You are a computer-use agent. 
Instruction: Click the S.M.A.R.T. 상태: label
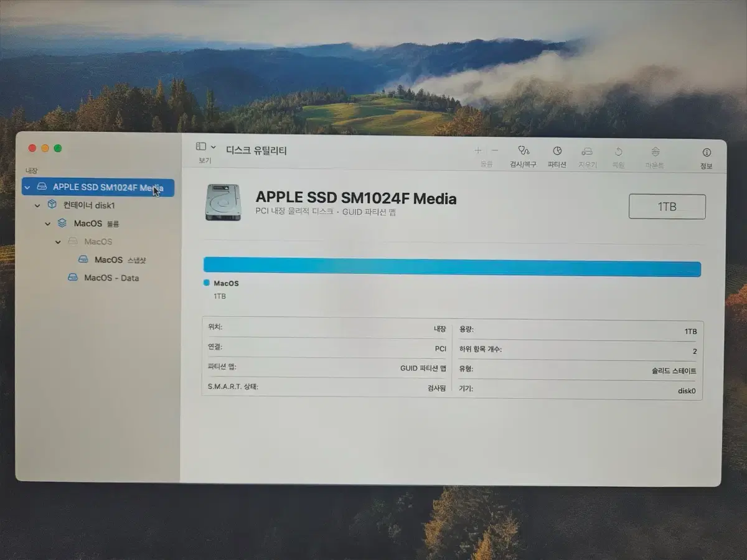(x=233, y=386)
